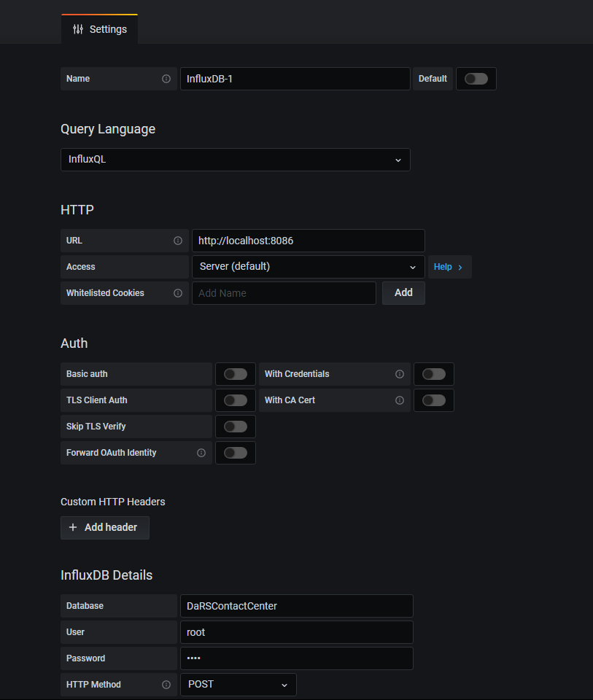Enable Basic auth toggle
Screen dimensions: 593x700
[236, 374]
